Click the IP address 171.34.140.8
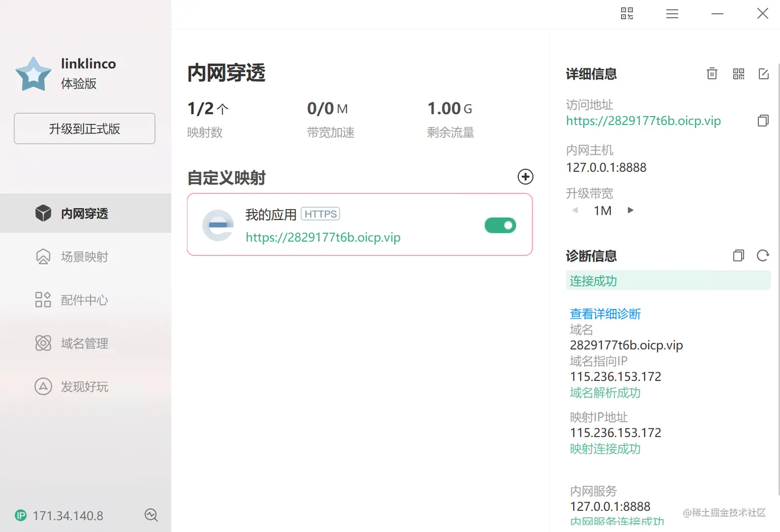Viewport: 780px width, 532px height. [68, 515]
